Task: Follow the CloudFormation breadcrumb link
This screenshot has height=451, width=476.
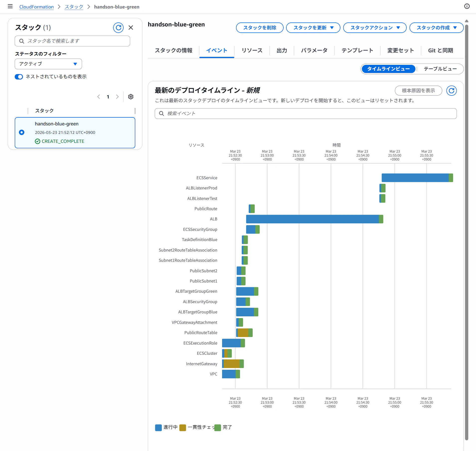Action: 36,7
